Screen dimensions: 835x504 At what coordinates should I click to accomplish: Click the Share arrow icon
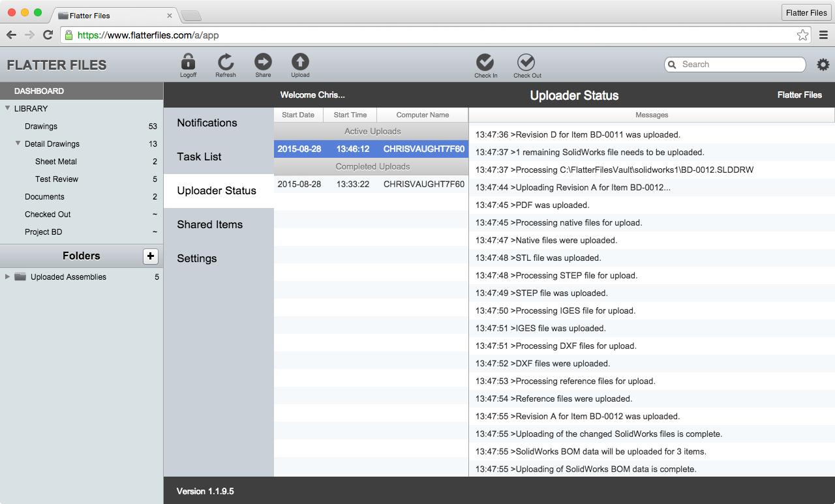pos(263,62)
